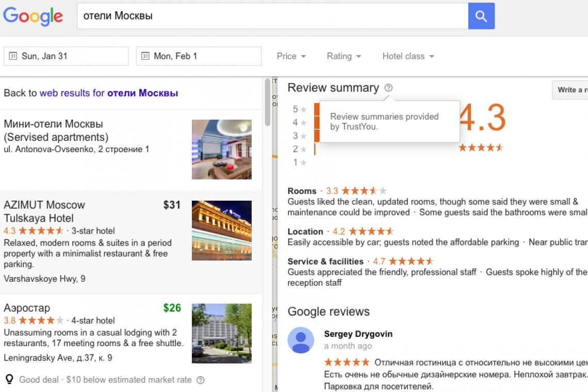Click the blue search magnifier button
Screen dimensions: 588x392
(481, 16)
